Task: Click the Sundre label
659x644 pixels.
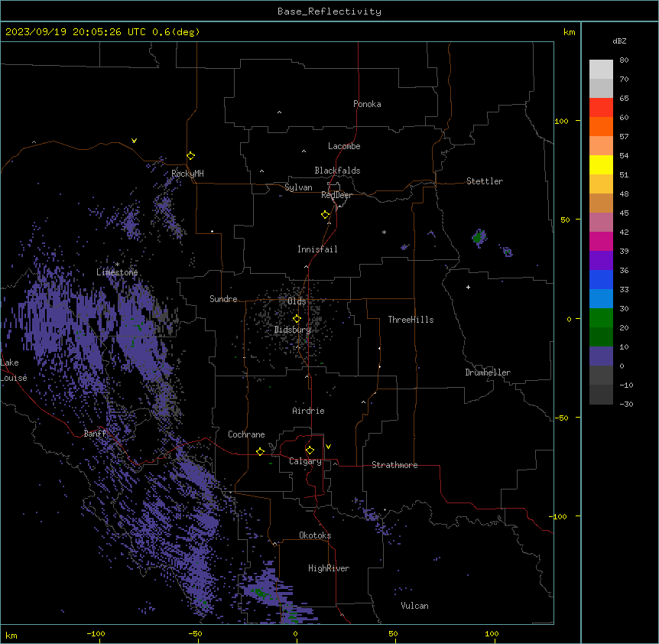Action: (223, 299)
